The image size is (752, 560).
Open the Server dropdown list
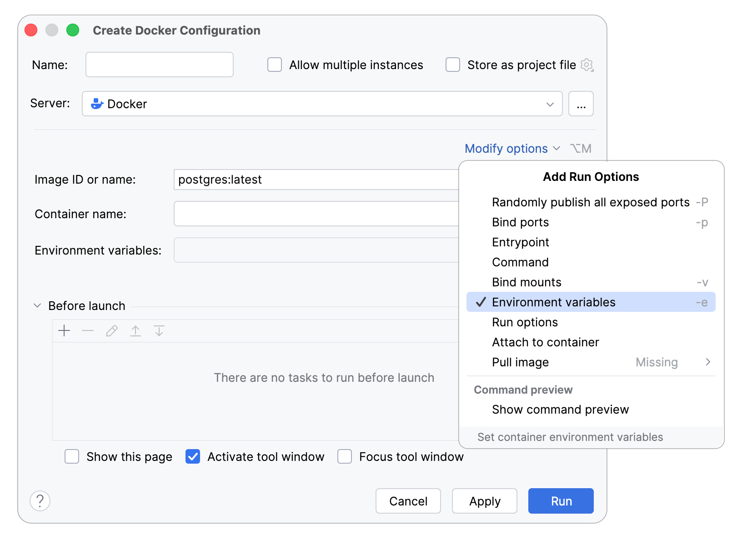click(550, 104)
